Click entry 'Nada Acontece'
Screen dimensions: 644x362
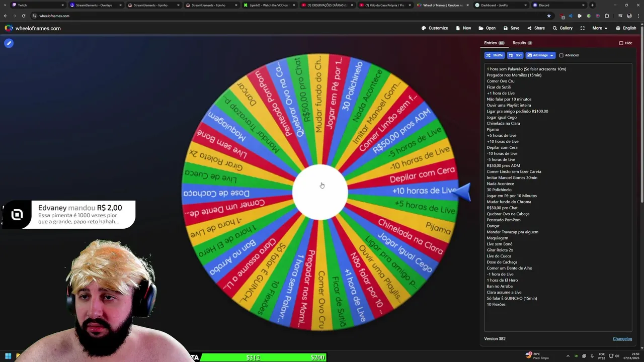click(500, 184)
